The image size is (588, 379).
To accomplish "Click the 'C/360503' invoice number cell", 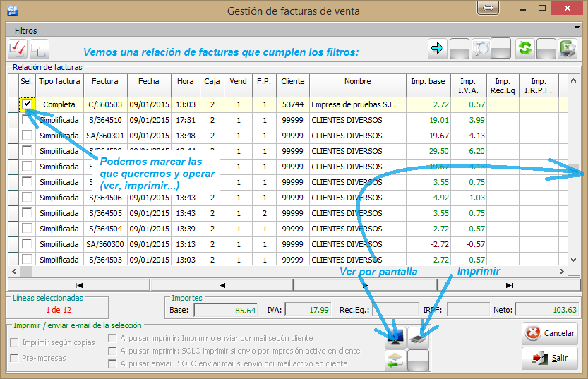I will [105, 104].
